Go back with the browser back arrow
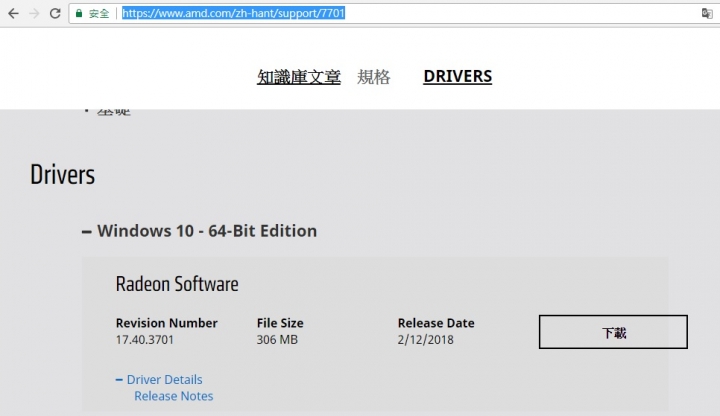720x416 pixels. coord(13,13)
